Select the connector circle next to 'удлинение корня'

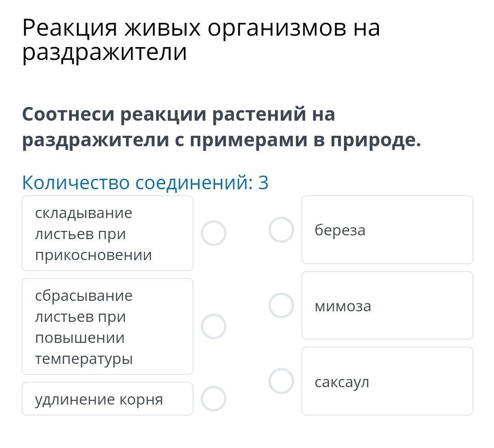[214, 399]
